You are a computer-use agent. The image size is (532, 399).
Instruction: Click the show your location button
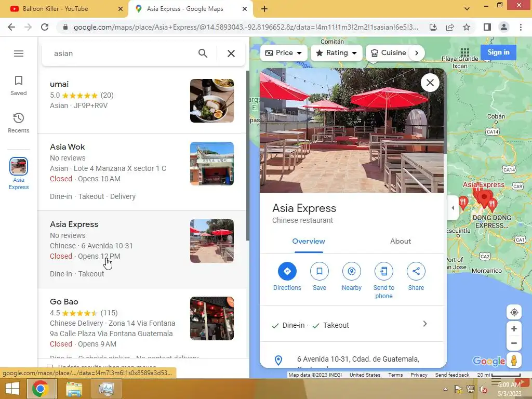[x=514, y=312]
